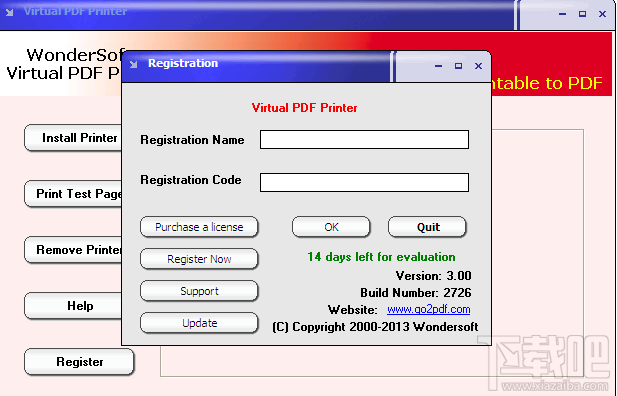Maximize the Virtual PDF Printer main window
This screenshot has height=396, width=617.
tap(582, 14)
